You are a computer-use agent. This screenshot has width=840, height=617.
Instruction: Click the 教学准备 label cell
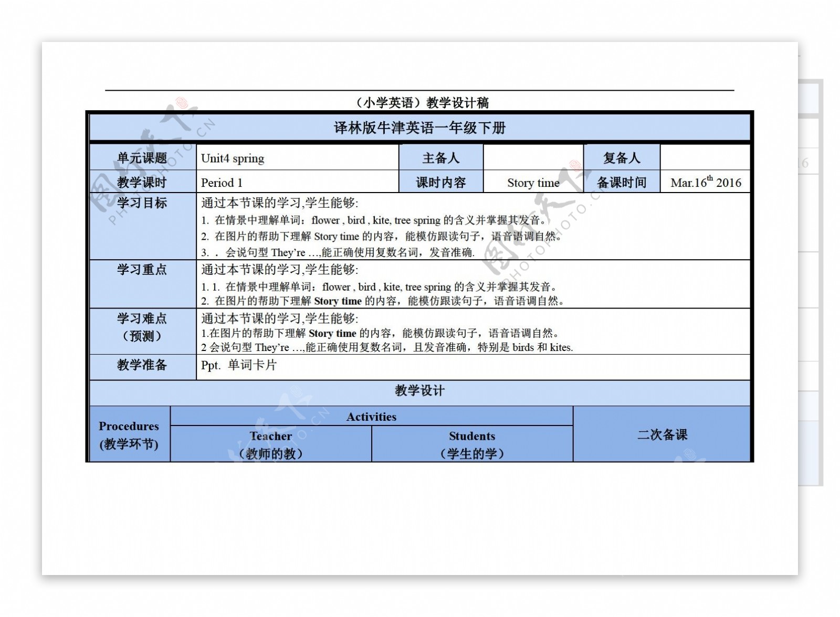tap(142, 367)
